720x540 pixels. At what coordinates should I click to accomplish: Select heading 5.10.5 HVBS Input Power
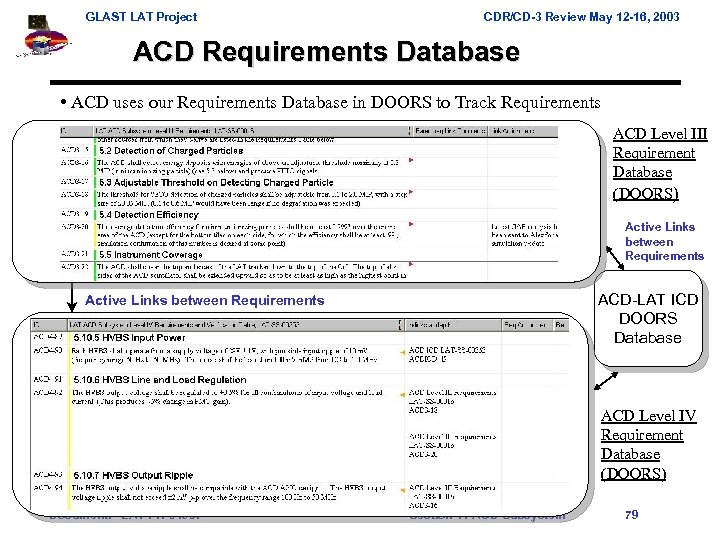(x=129, y=338)
